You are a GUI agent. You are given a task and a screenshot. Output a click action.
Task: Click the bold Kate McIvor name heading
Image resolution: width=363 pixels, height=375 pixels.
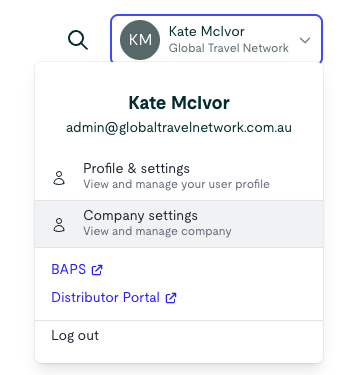click(x=179, y=103)
